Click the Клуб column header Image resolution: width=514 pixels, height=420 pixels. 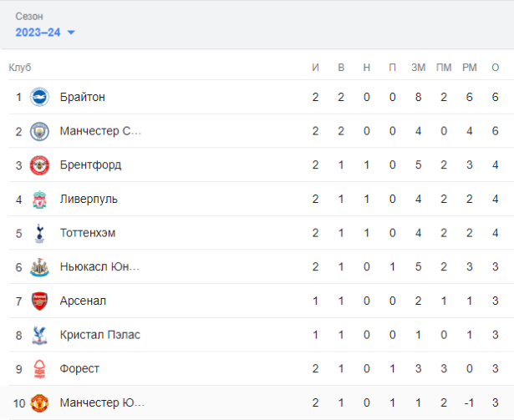coord(20,68)
